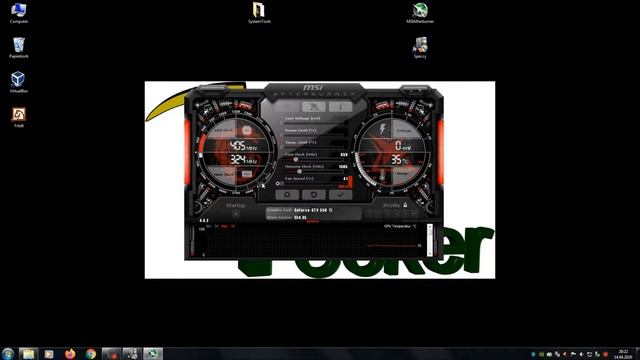Toggle apply overclocking at Startup button
This screenshot has width=640, height=360.
click(236, 213)
